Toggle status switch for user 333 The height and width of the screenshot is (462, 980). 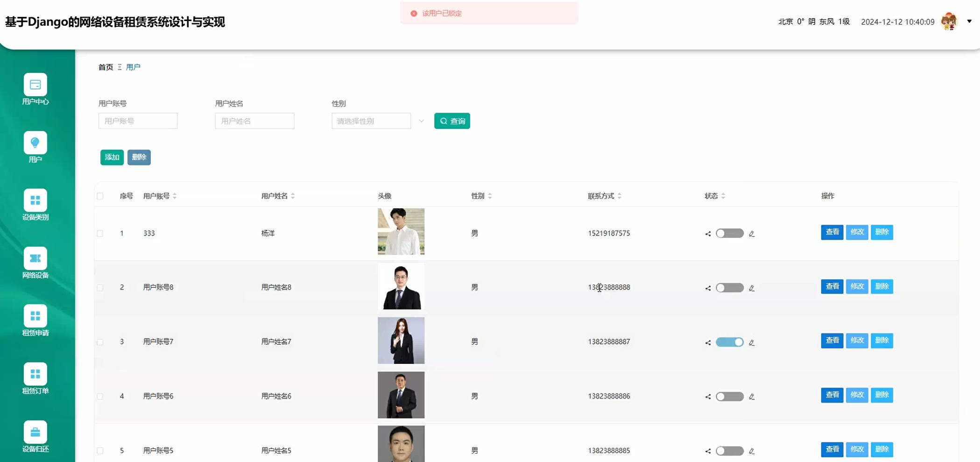(x=730, y=233)
